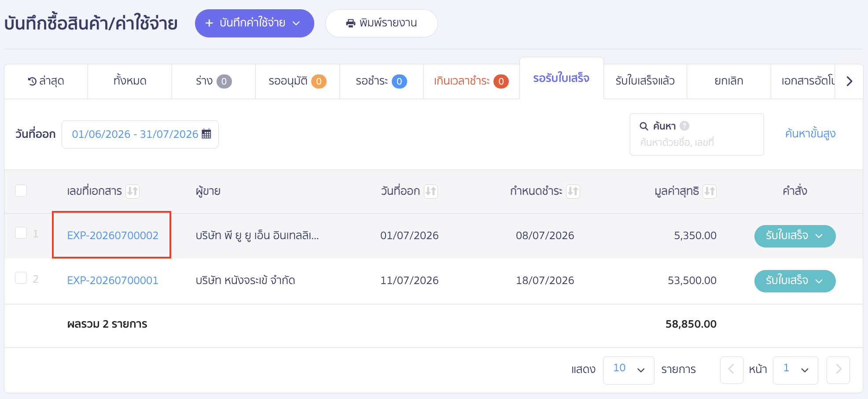This screenshot has height=399, width=868.
Task: Toggle the select-all checkbox in table header
Action: click(x=21, y=191)
